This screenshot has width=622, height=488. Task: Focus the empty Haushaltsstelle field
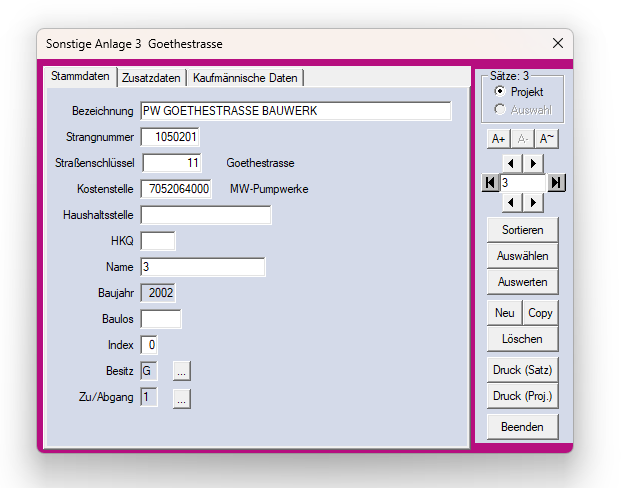205,215
